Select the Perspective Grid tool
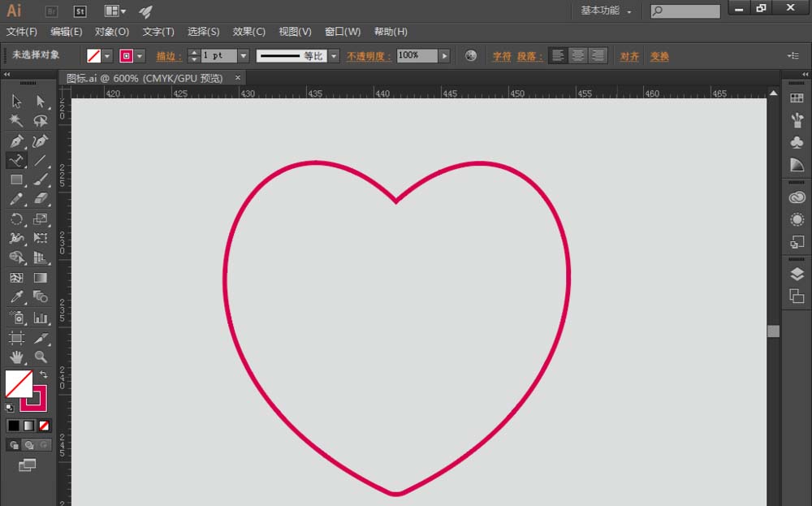812x506 pixels. point(41,257)
